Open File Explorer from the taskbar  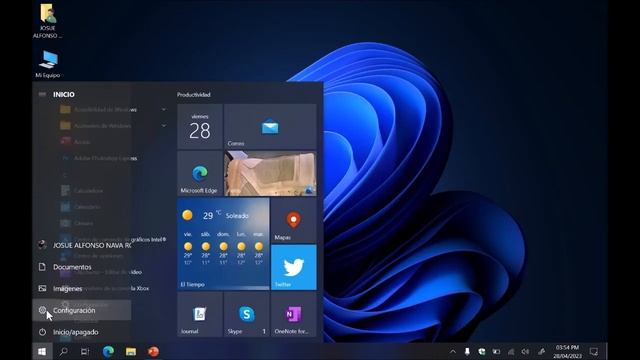pyautogui.click(x=131, y=351)
